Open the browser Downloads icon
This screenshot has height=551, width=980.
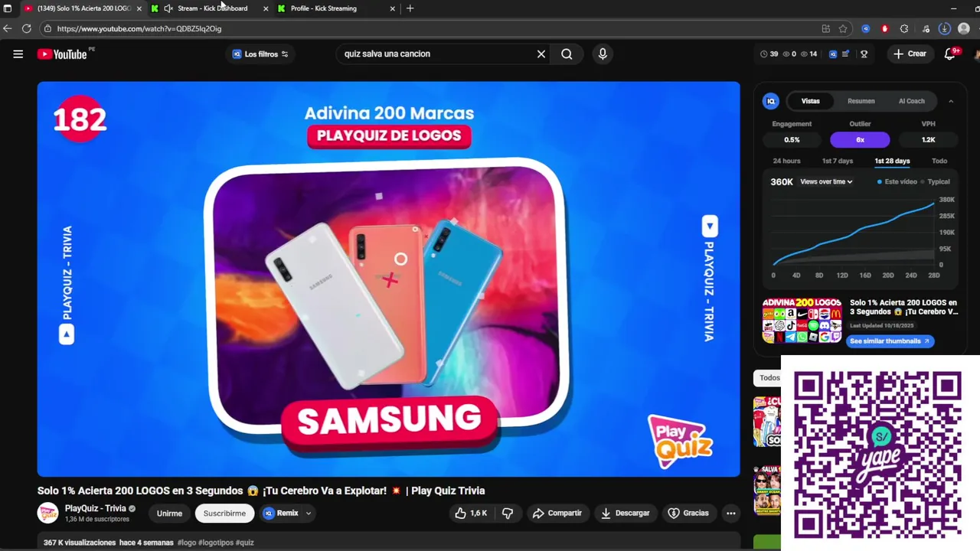[944, 29]
